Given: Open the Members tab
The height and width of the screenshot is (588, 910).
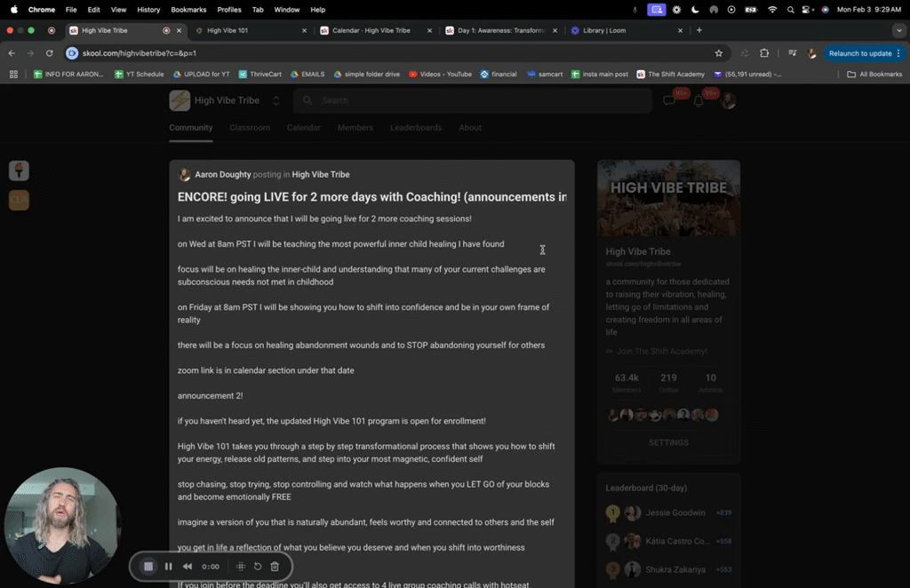Looking at the screenshot, I should tap(355, 128).
